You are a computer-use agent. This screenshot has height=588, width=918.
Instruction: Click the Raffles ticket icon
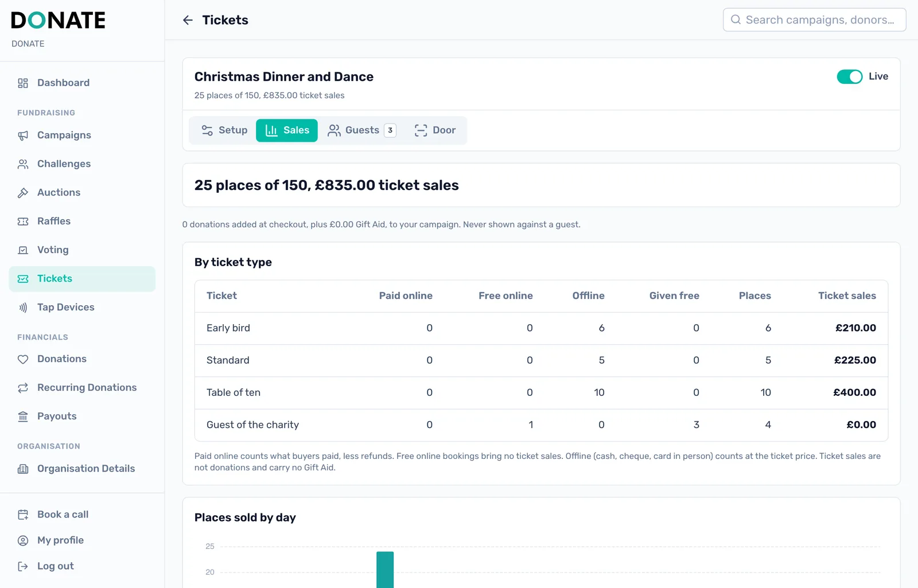click(x=23, y=221)
